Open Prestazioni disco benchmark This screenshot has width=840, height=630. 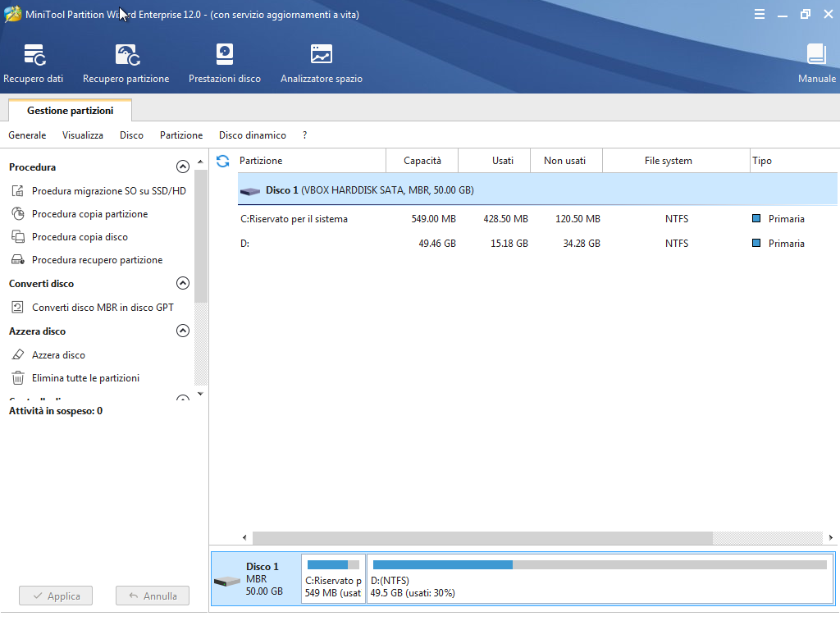point(225,64)
